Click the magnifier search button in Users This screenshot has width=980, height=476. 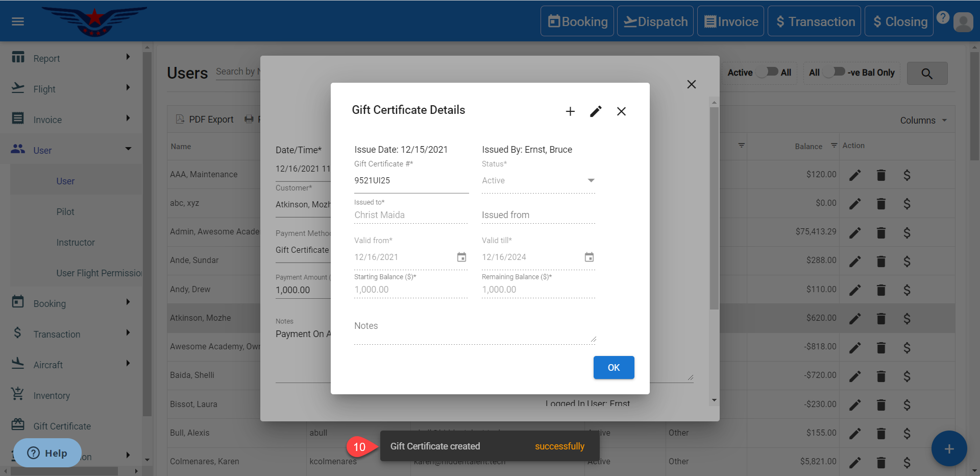[927, 74]
